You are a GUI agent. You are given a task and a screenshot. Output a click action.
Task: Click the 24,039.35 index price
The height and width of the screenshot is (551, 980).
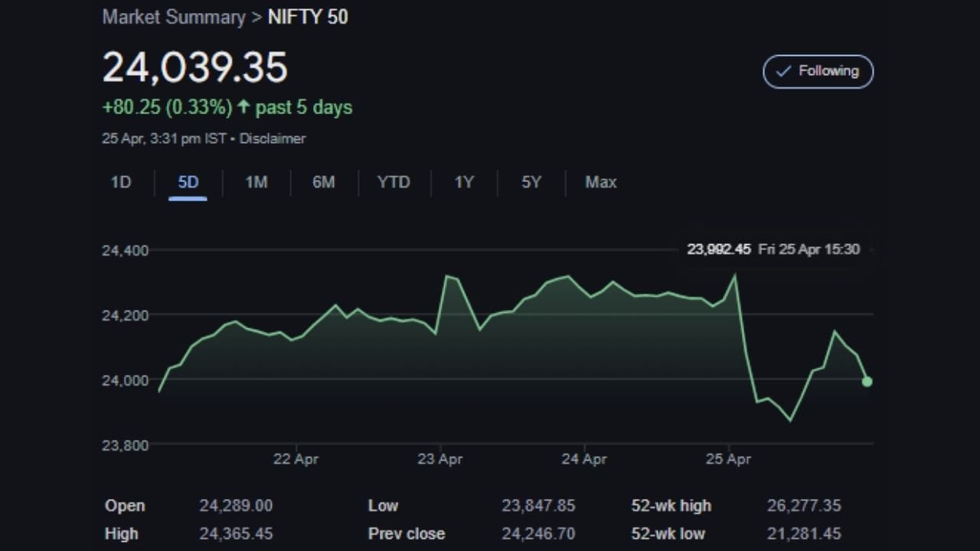[x=195, y=67]
